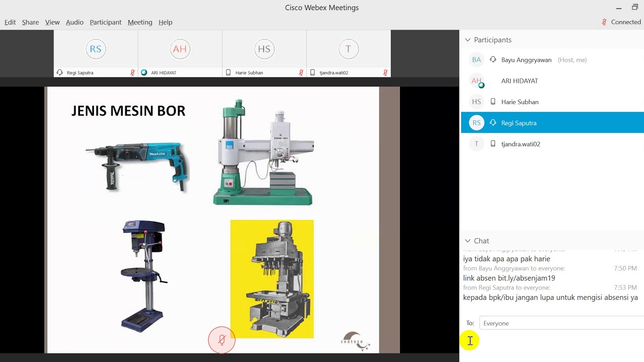Click headset icon beside Bayu Anggryawan
Image resolution: width=644 pixels, height=362 pixels.
(493, 60)
